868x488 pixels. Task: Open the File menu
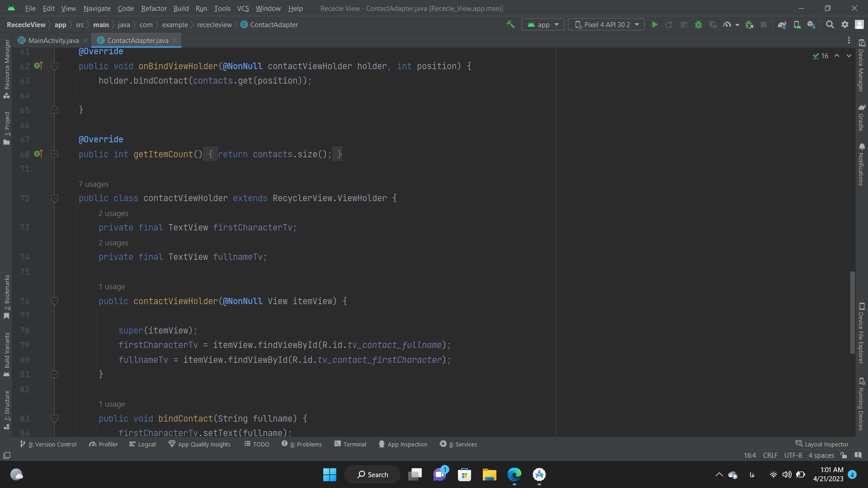click(x=30, y=8)
